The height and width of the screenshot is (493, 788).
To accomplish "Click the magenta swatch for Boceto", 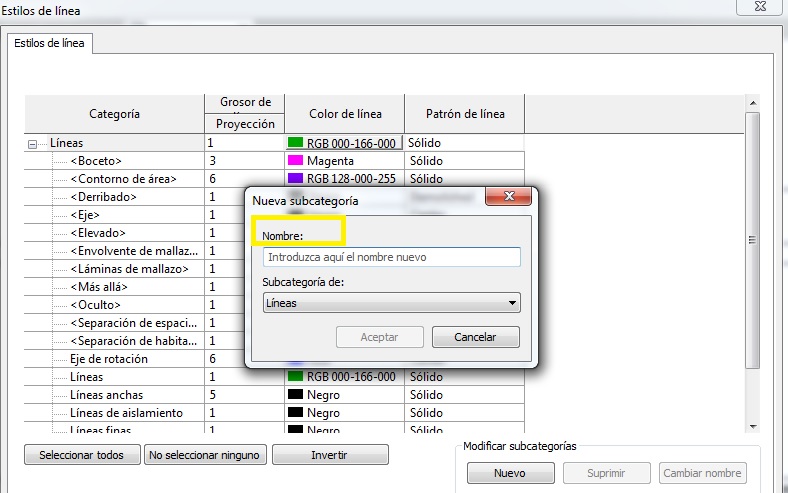I will (x=296, y=161).
